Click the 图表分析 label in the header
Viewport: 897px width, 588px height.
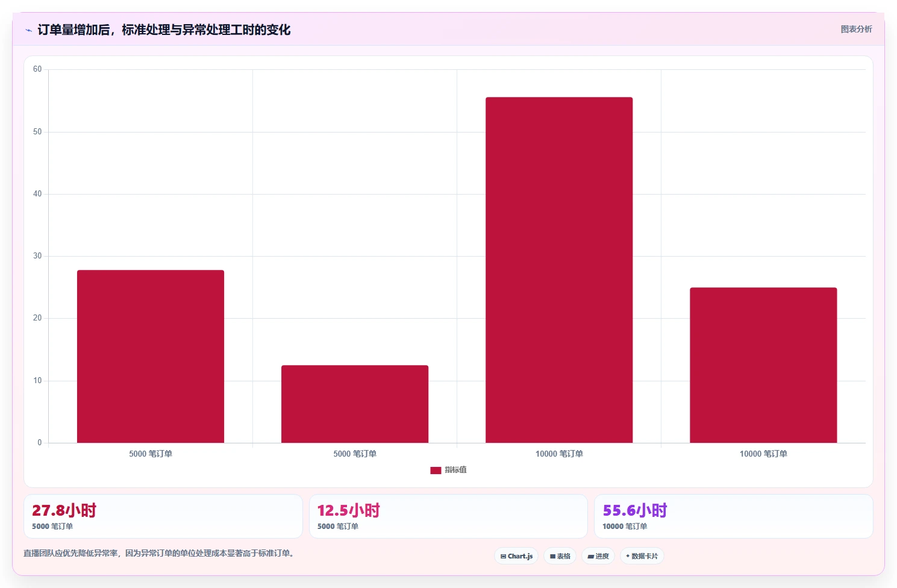[856, 29]
